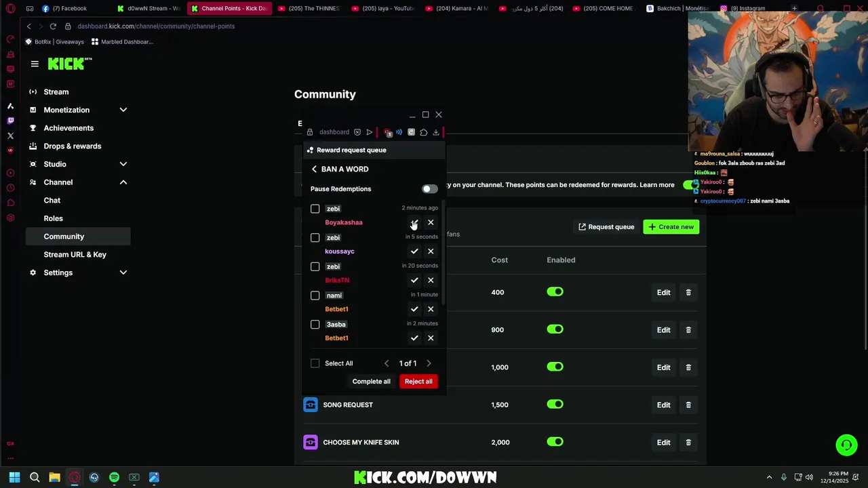Reject Betbet1's 3asba request
The width and height of the screenshot is (868, 488).
point(431,338)
